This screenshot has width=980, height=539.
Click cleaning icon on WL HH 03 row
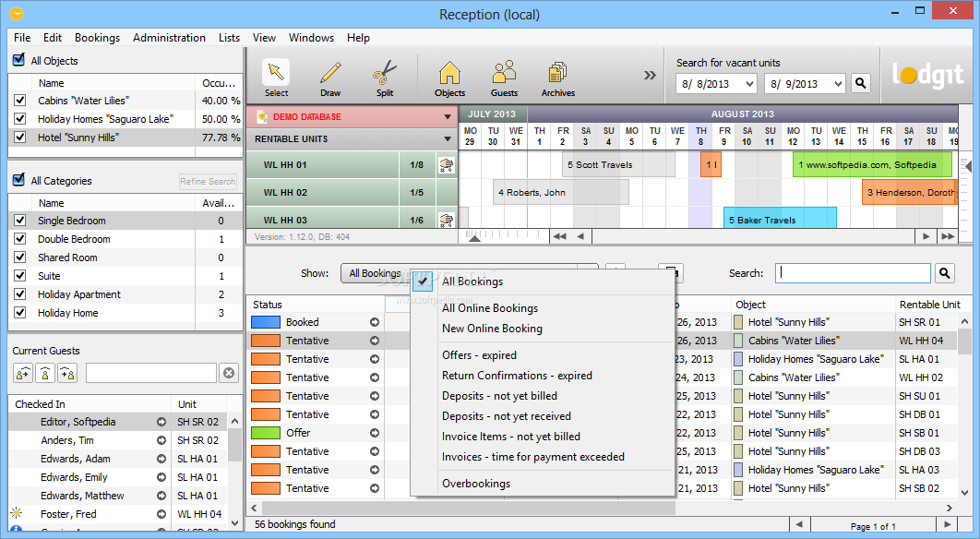point(447,220)
